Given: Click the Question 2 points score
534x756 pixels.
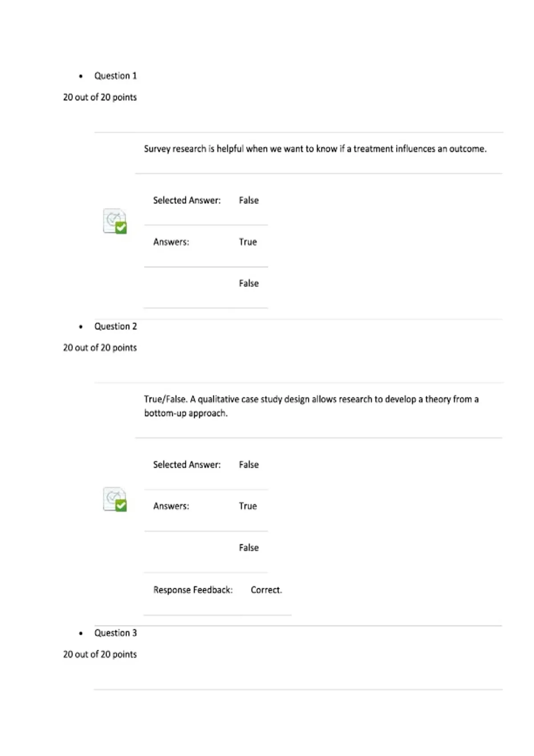Looking at the screenshot, I should point(100,348).
